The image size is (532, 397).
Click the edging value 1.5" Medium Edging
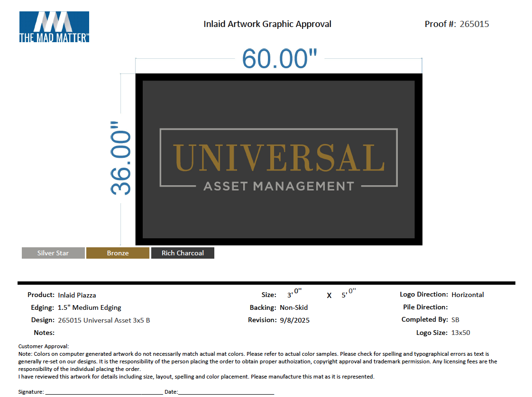click(x=89, y=307)
